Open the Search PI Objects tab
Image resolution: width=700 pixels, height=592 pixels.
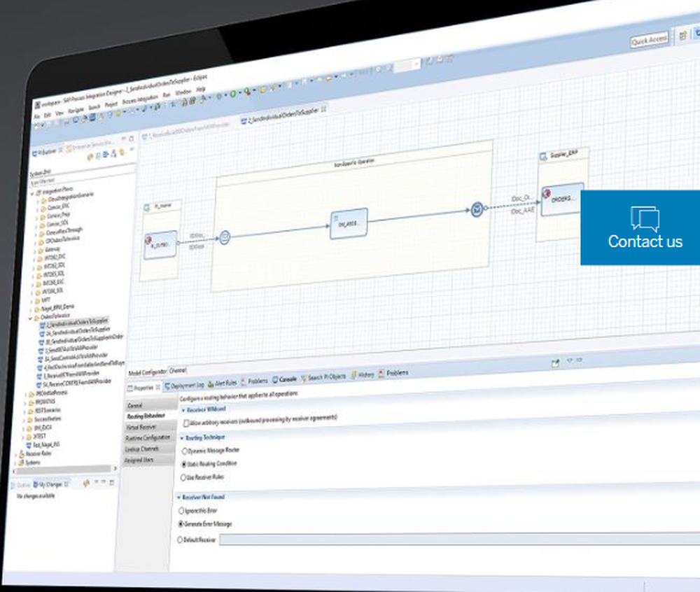tap(323, 377)
